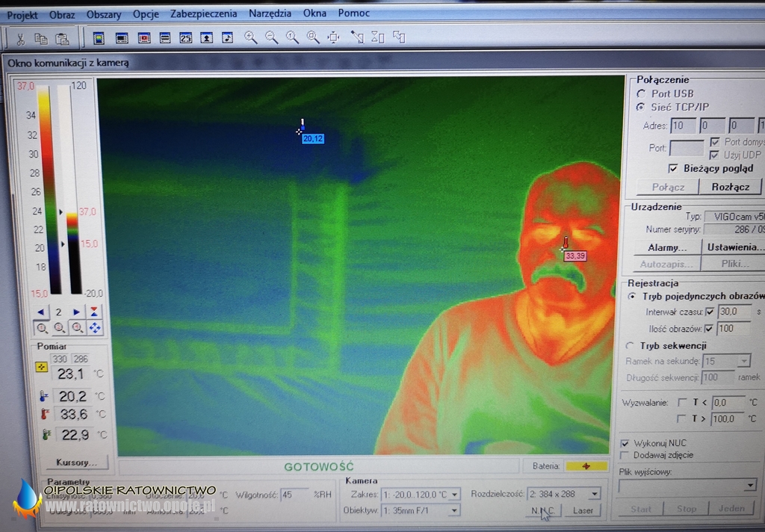This screenshot has width=765, height=532.
Task: Click the zoom in magnifier toolbar icon
Action: (x=250, y=37)
